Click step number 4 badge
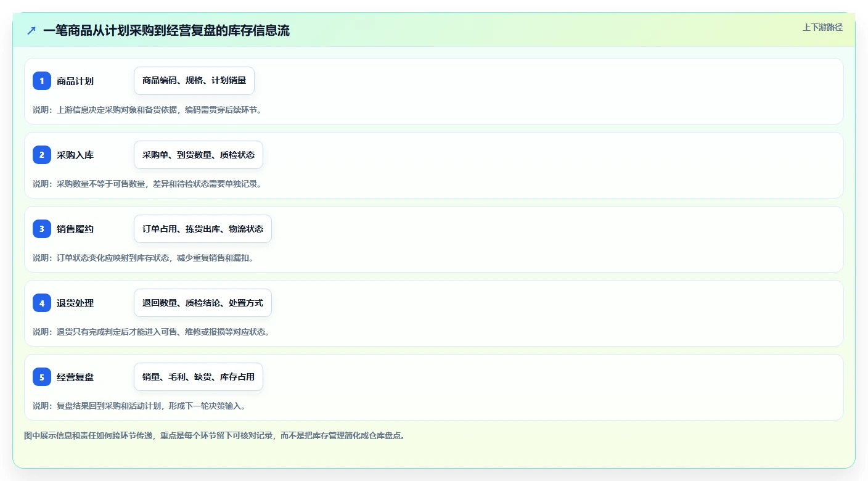 [x=42, y=303]
